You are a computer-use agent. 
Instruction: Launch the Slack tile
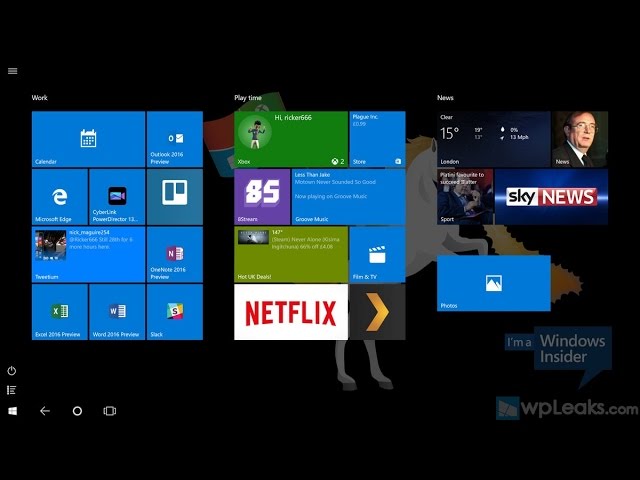175,312
